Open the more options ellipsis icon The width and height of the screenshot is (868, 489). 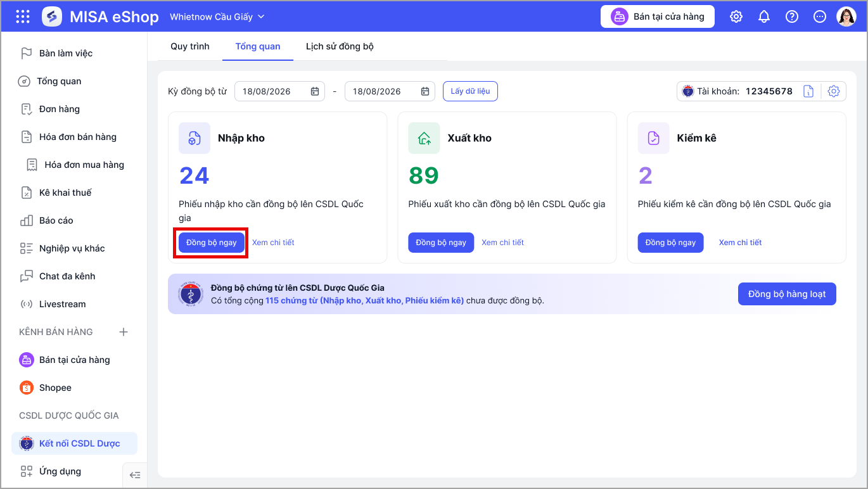(820, 17)
